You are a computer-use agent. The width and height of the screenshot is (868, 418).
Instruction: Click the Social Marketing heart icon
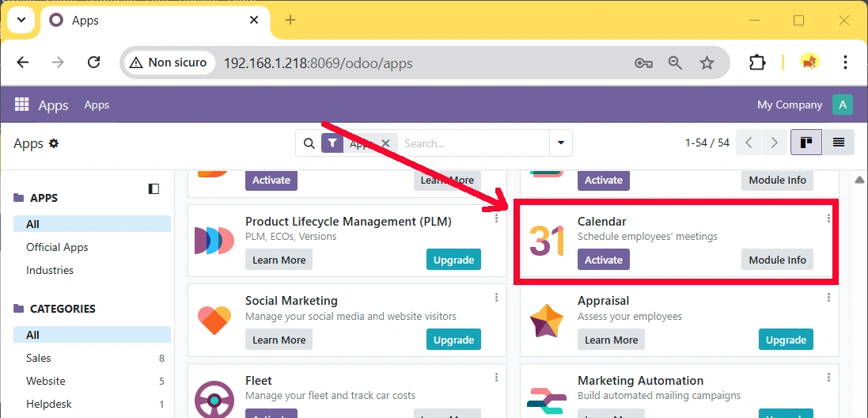(x=214, y=320)
